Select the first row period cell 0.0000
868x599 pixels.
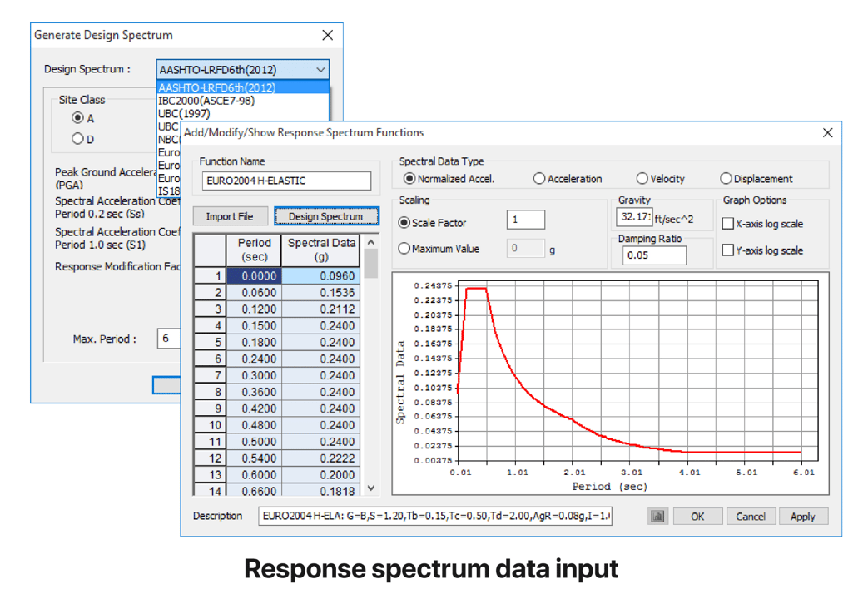click(x=254, y=276)
